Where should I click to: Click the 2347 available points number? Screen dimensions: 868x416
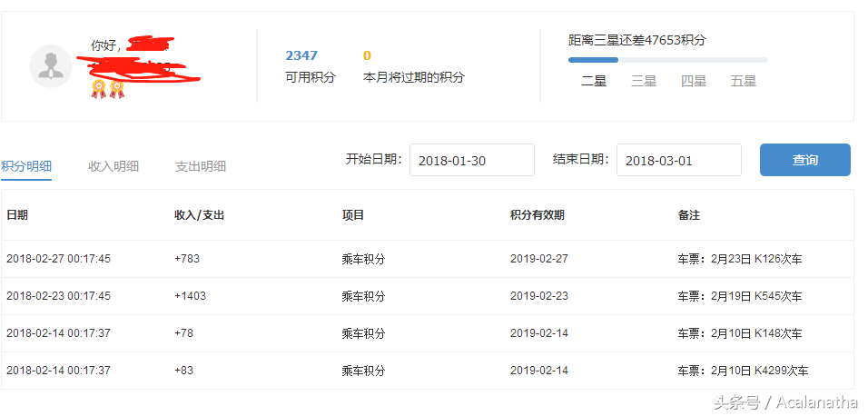(301, 55)
